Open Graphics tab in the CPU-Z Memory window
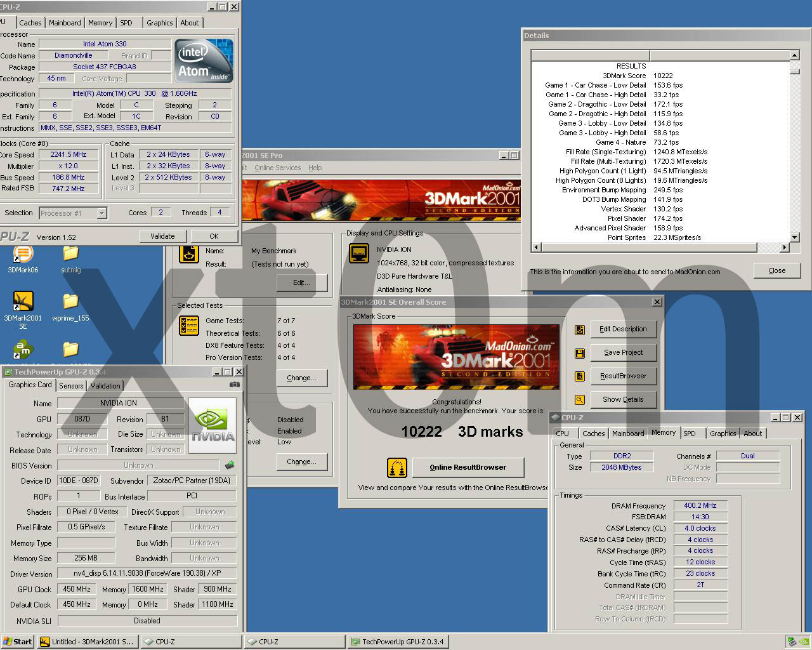 723,434
